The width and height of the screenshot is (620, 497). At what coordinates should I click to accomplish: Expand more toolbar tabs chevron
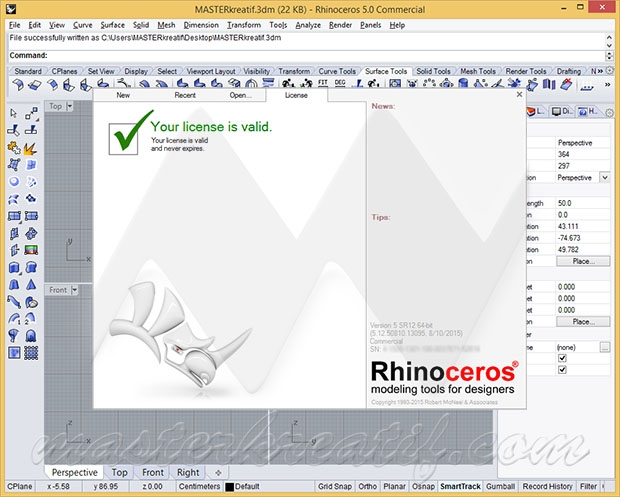[600, 71]
